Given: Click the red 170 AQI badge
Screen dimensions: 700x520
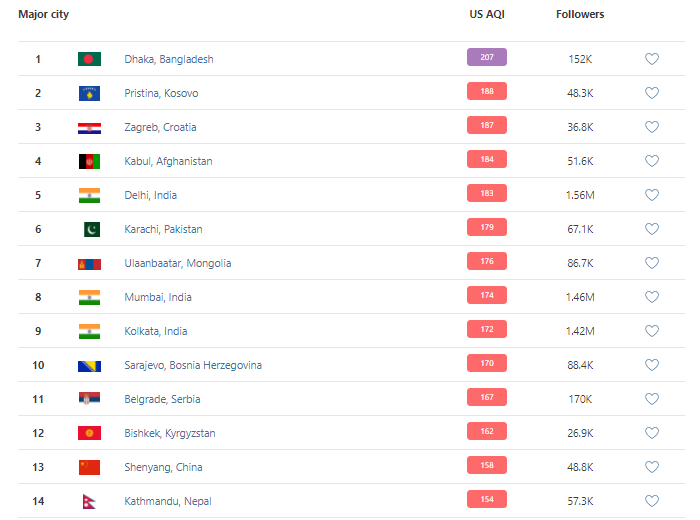Looking at the screenshot, I should click(x=487, y=363).
